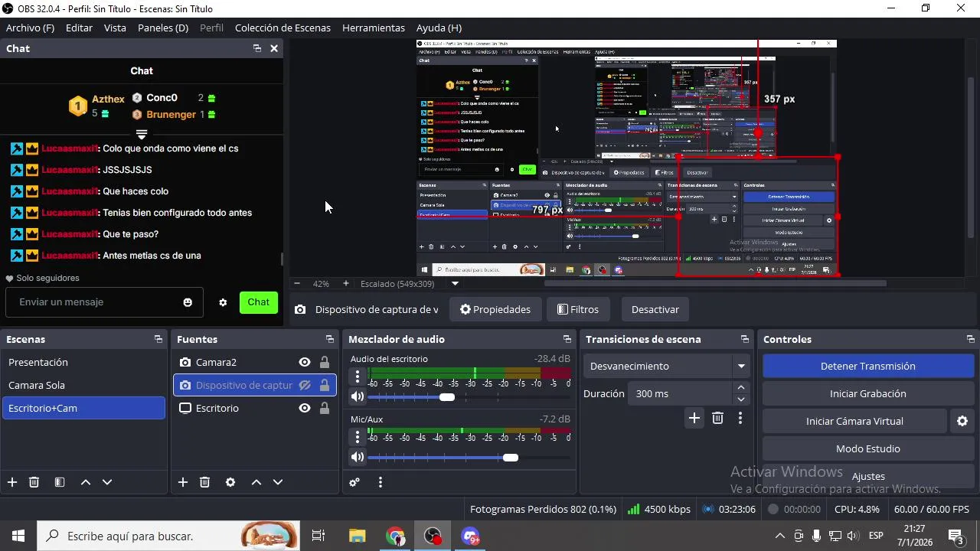Open chat settings gear
The image size is (980, 551).
pyautogui.click(x=223, y=302)
